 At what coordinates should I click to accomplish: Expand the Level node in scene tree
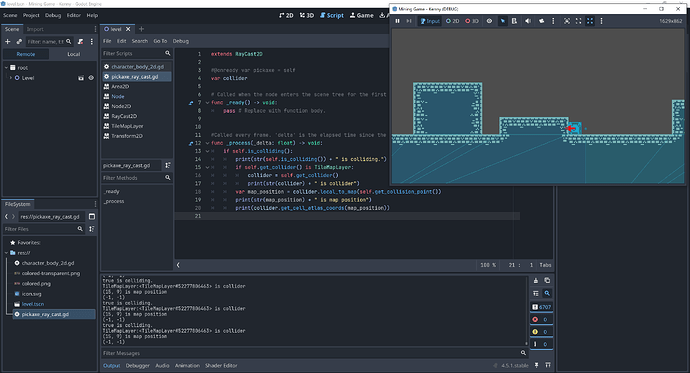pos(11,78)
